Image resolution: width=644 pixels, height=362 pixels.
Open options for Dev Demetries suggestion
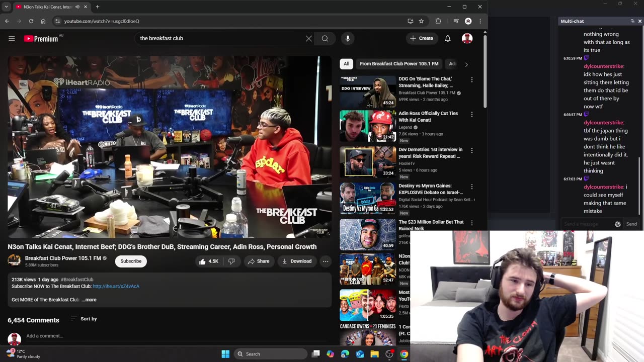(x=471, y=150)
